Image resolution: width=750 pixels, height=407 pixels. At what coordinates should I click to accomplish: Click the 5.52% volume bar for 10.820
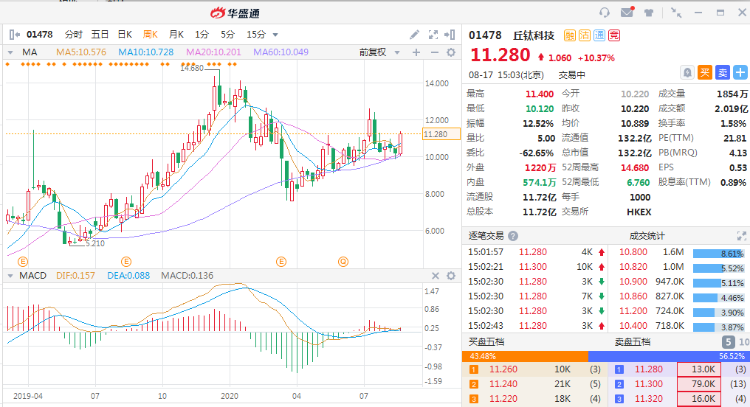(x=718, y=268)
